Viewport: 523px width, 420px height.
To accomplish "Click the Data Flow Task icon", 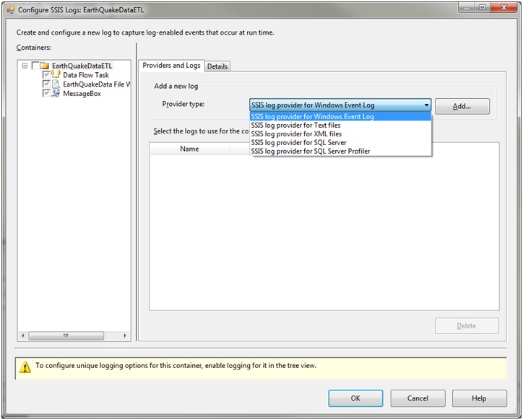I will [56, 74].
